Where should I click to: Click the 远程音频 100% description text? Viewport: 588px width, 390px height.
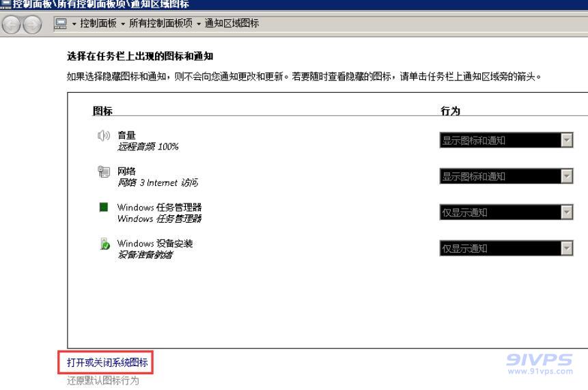(x=148, y=146)
